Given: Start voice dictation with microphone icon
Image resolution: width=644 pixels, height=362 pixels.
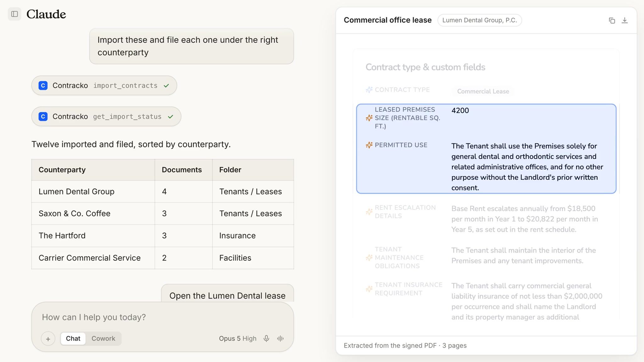Looking at the screenshot, I should [266, 338].
